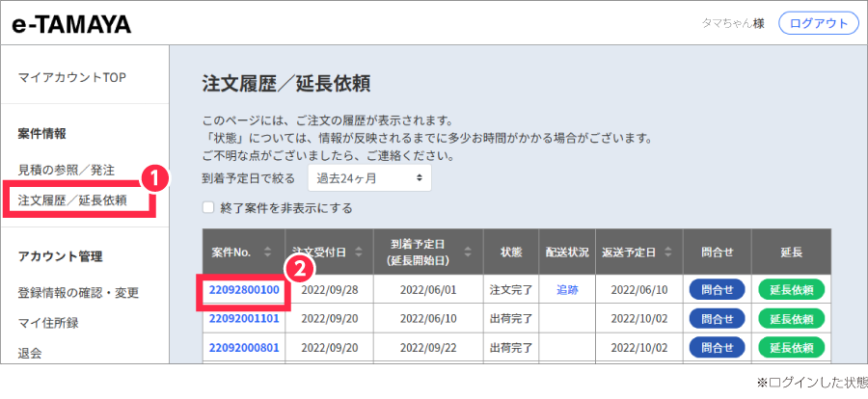
Task: Click arrival date 2022/09/22
Action: [x=428, y=348]
